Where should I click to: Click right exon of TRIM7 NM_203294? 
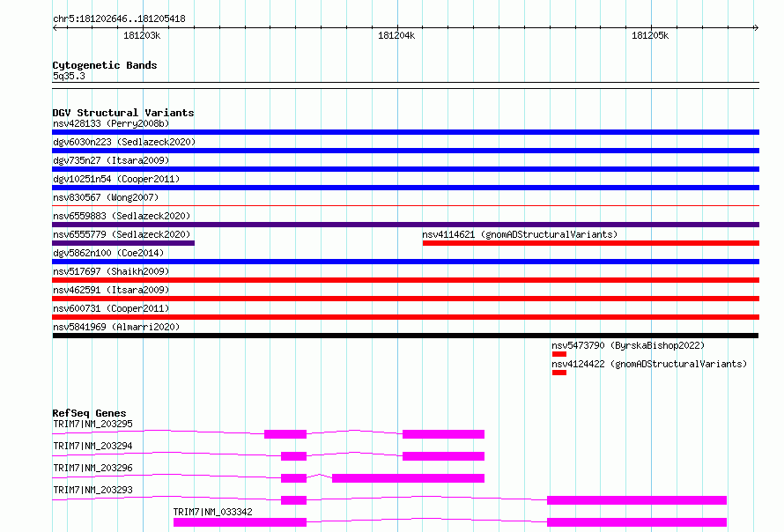[443, 456]
